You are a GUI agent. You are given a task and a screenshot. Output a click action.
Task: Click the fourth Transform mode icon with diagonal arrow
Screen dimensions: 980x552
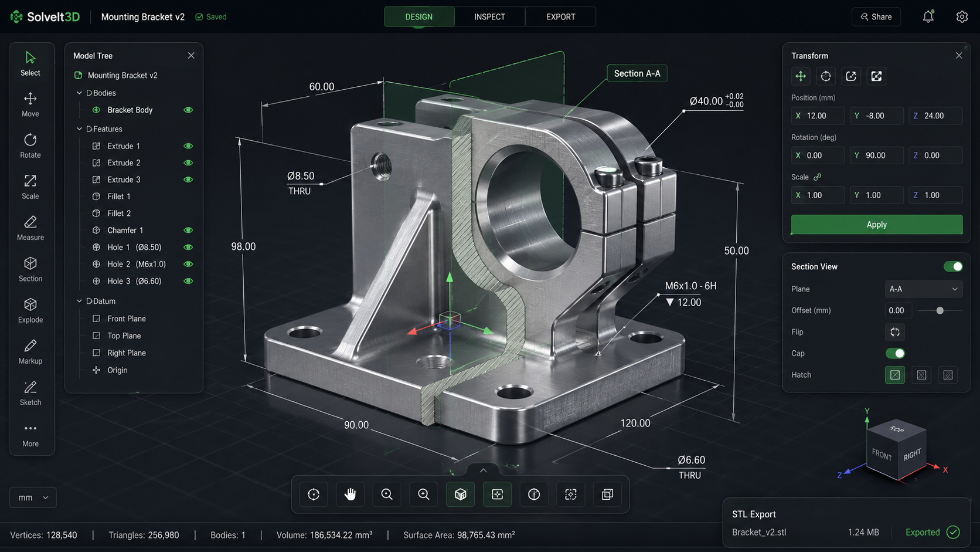[x=876, y=76]
